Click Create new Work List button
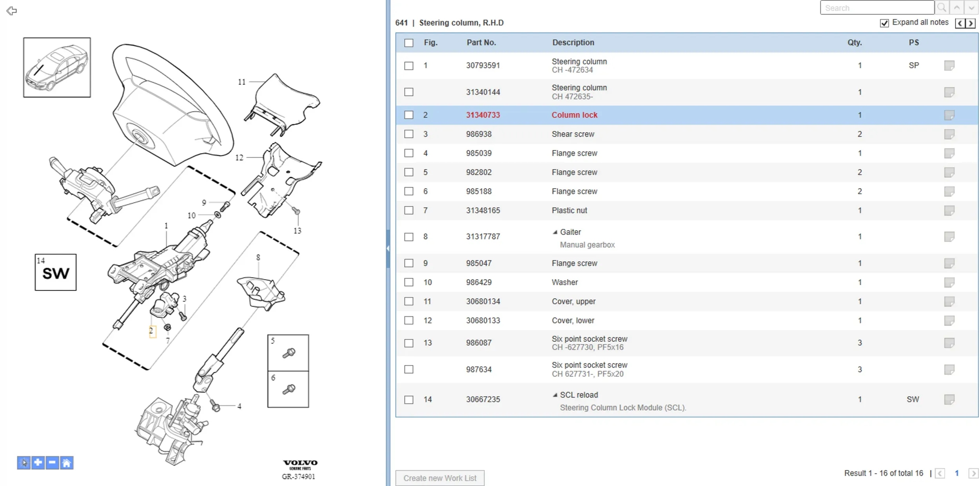 point(440,478)
